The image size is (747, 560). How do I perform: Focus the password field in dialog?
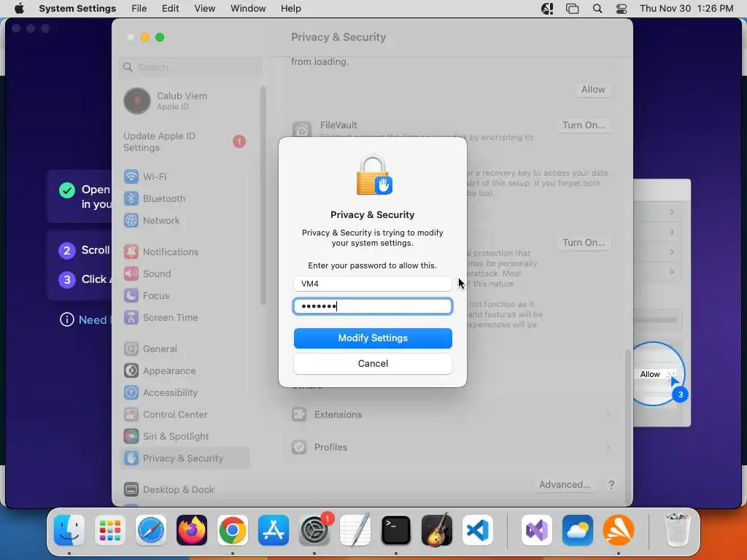373,306
